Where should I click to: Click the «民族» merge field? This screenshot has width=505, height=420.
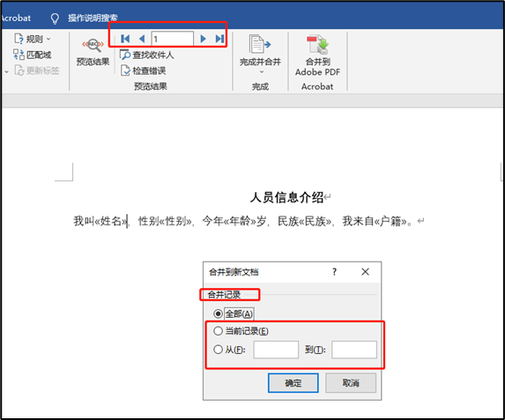316,221
